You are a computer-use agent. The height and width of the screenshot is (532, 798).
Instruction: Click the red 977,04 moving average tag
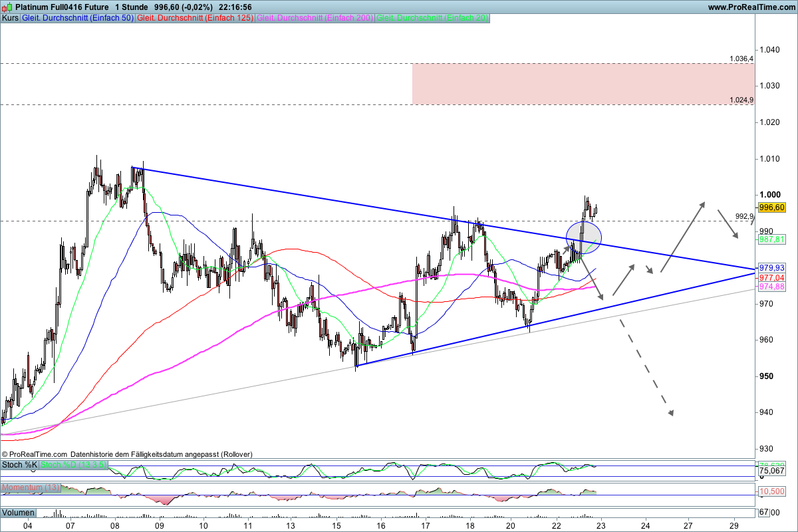pyautogui.click(x=772, y=277)
